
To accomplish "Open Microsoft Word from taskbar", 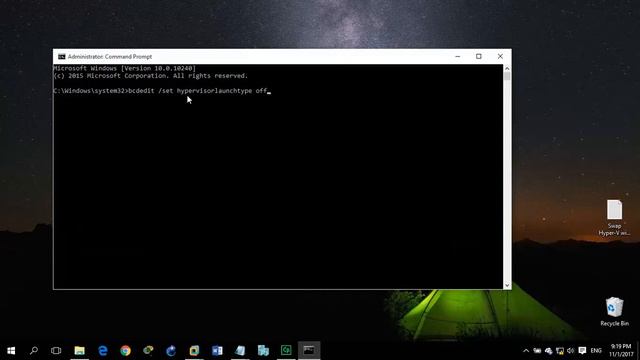I will (217, 350).
